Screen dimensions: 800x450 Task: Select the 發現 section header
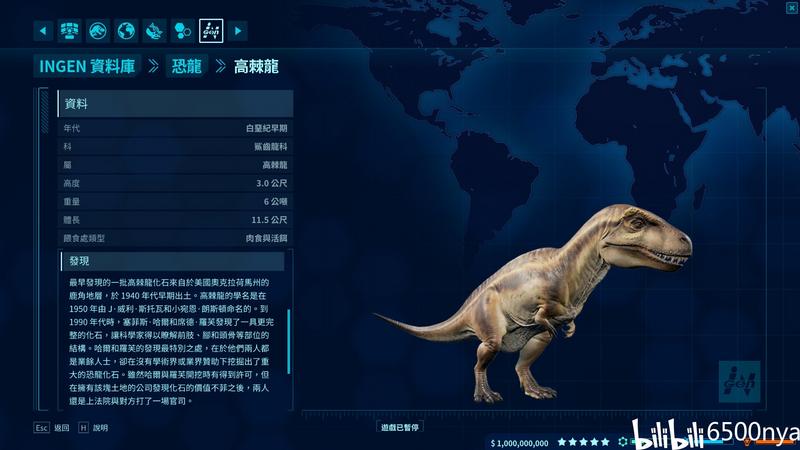click(x=172, y=261)
